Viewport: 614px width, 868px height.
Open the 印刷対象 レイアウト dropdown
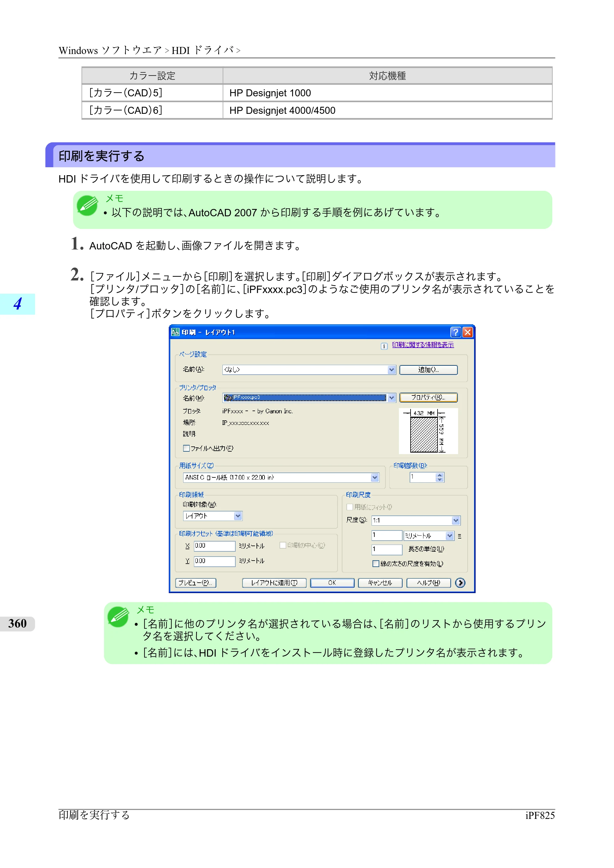[x=238, y=516]
